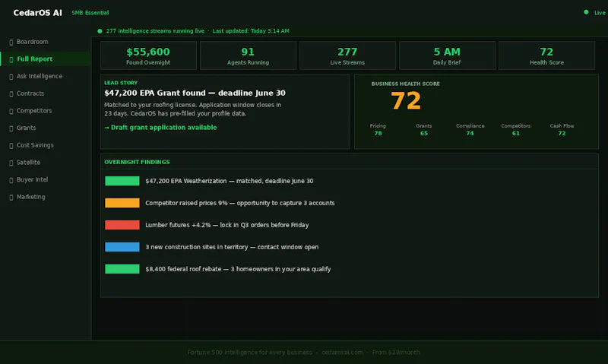Screen dimensions: 608x364
Task: Open $8,400 federal roof rebate finding
Action: coord(238,269)
